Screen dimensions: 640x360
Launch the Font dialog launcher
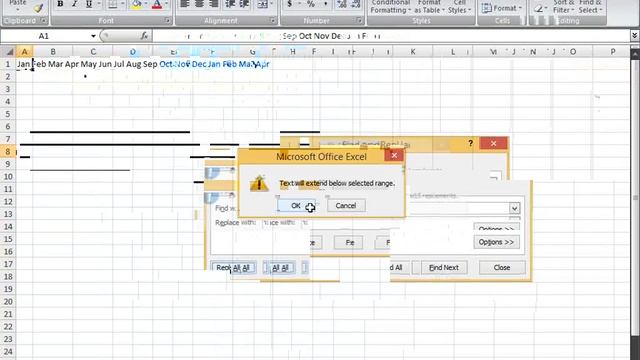click(x=167, y=20)
